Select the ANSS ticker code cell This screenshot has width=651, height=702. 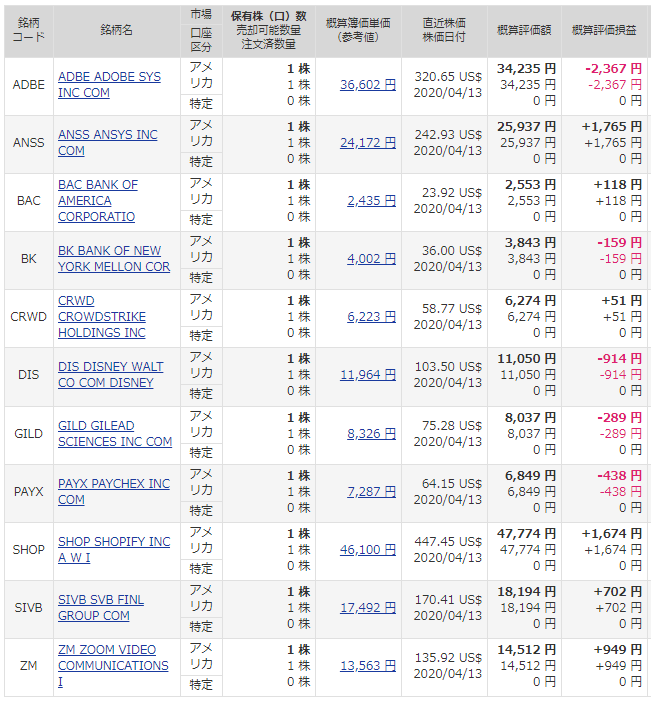pyautogui.click(x=29, y=143)
